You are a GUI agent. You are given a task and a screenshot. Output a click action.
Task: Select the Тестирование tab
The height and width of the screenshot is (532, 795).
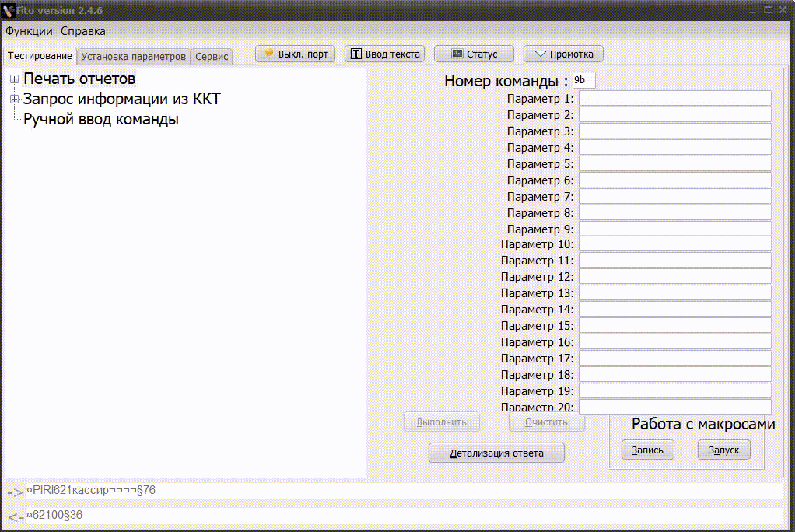click(x=40, y=56)
